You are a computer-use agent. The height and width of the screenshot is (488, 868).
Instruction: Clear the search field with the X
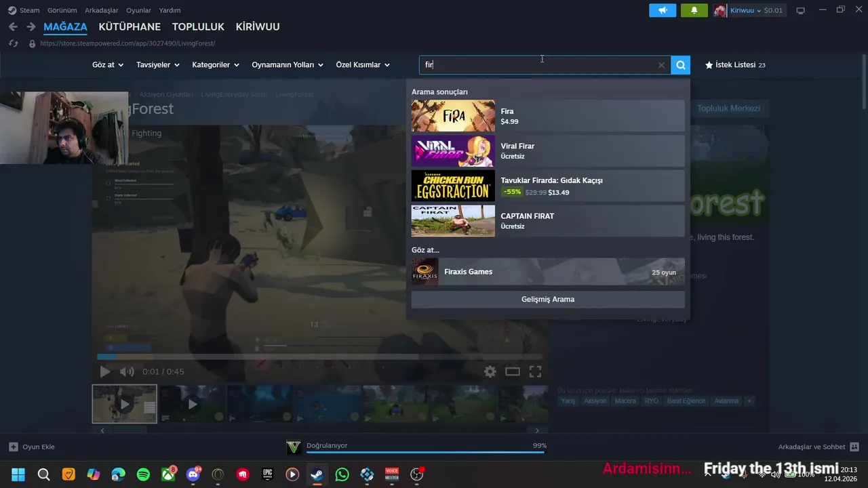[x=661, y=65]
